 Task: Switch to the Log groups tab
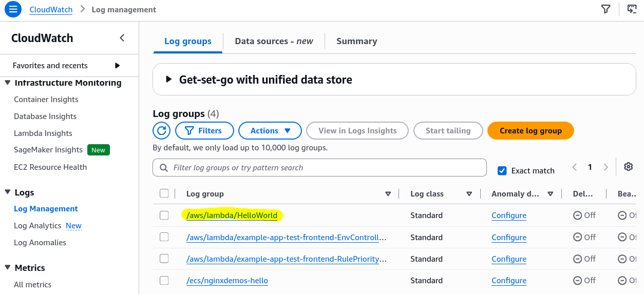coord(187,41)
